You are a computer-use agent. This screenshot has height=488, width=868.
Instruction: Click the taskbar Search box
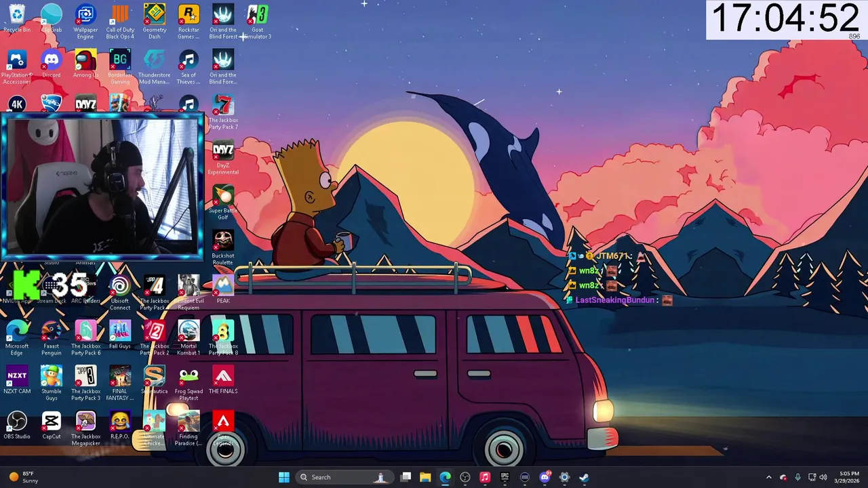click(343, 477)
